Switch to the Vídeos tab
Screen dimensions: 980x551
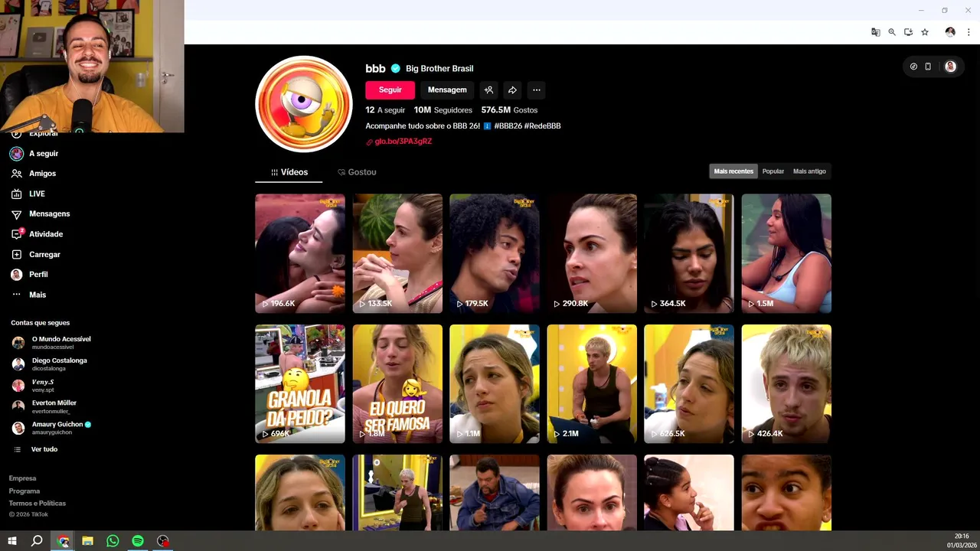pos(289,172)
